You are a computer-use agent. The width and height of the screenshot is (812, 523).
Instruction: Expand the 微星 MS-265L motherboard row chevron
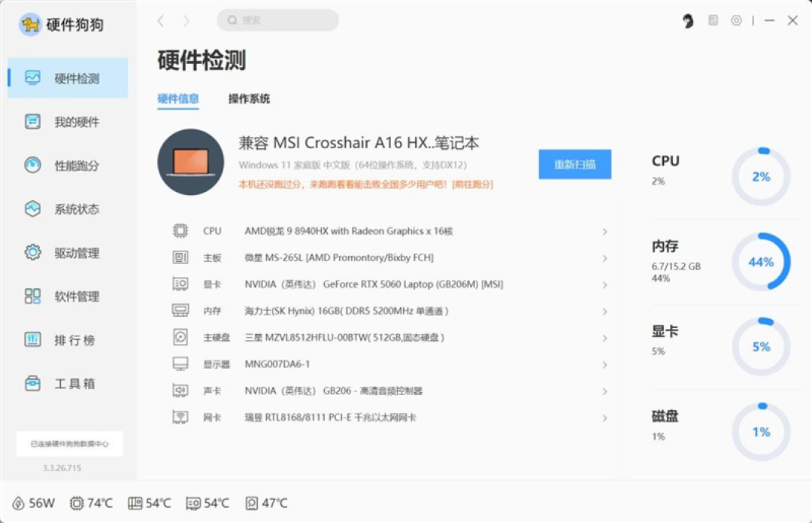tap(604, 258)
